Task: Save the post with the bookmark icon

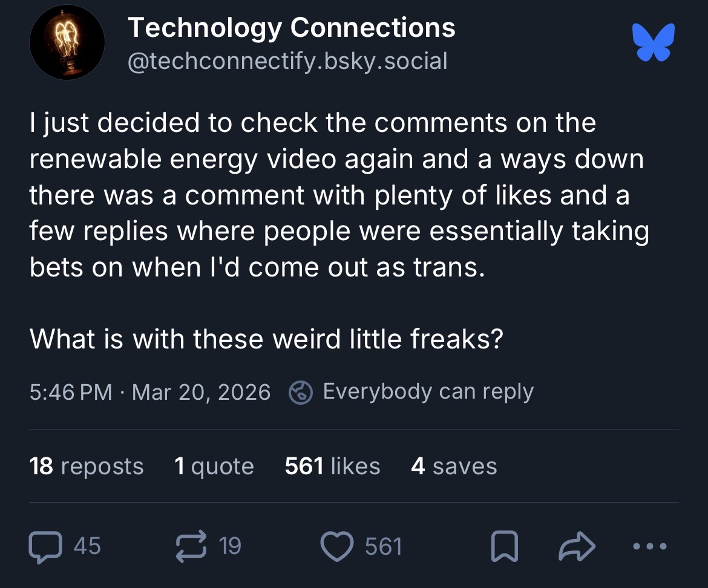Action: tap(504, 546)
